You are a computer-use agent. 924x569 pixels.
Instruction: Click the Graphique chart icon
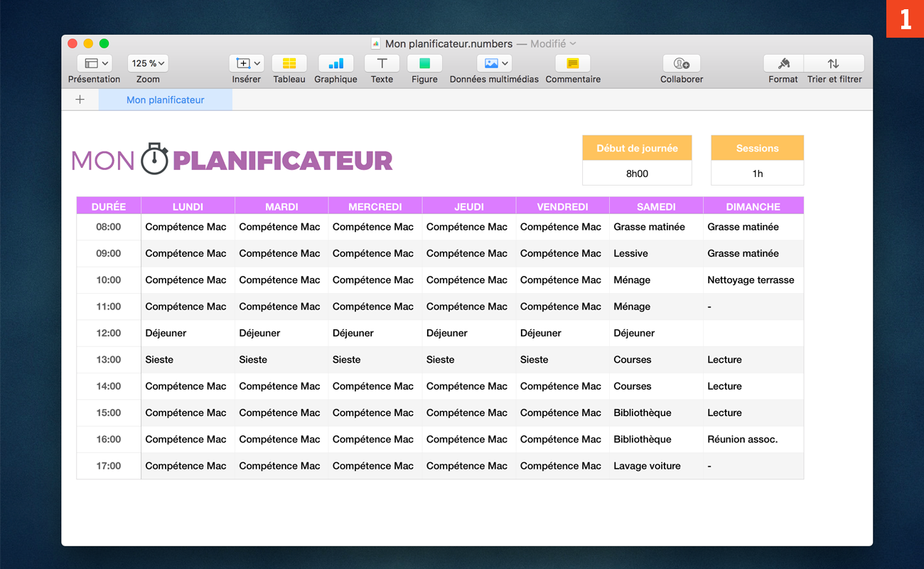point(335,63)
